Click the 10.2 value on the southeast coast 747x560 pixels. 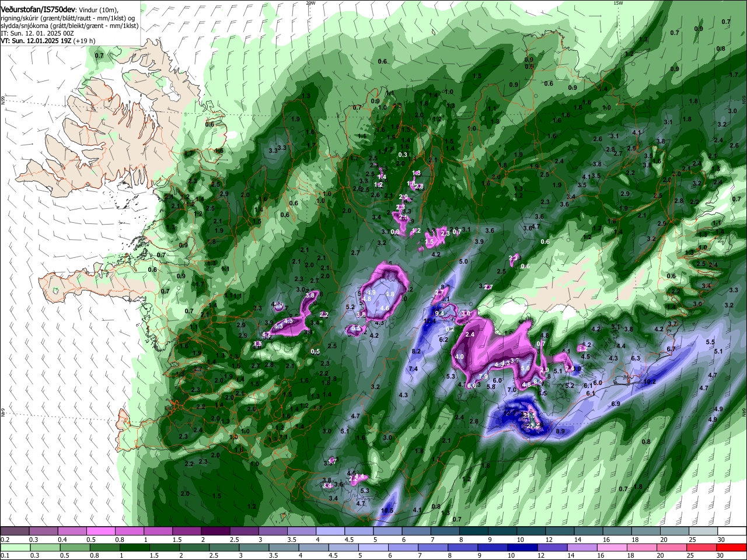click(x=650, y=382)
